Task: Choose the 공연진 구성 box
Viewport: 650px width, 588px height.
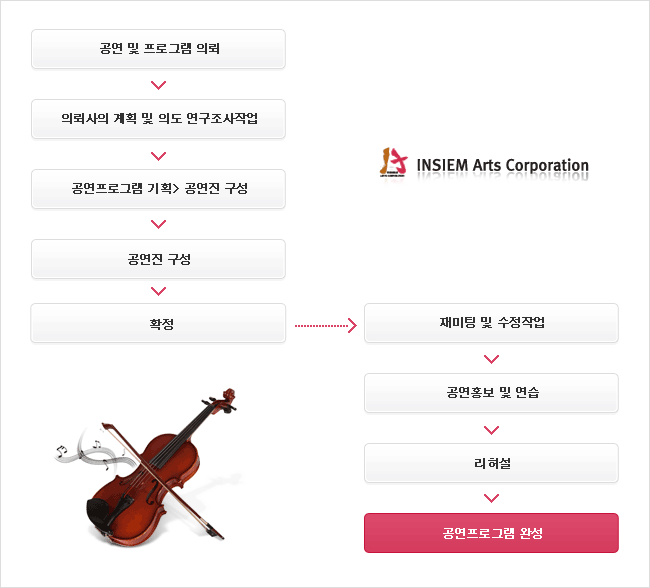Action: (158, 259)
